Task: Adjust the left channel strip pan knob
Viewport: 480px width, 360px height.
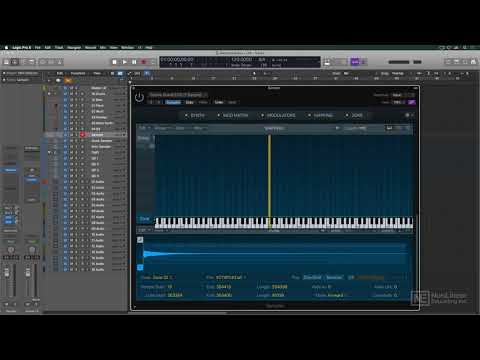Action: [x=11, y=250]
